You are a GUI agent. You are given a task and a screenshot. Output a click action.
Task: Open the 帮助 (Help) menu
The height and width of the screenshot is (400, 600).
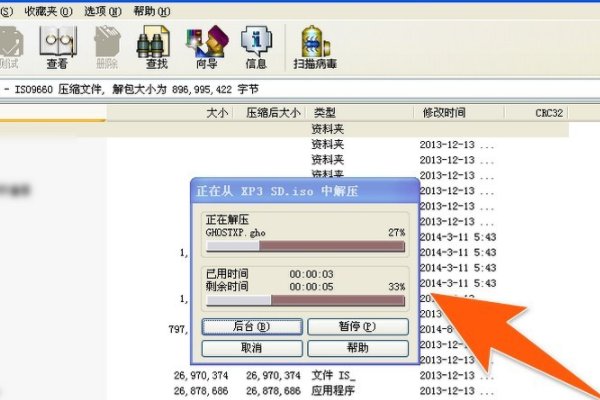[152, 11]
